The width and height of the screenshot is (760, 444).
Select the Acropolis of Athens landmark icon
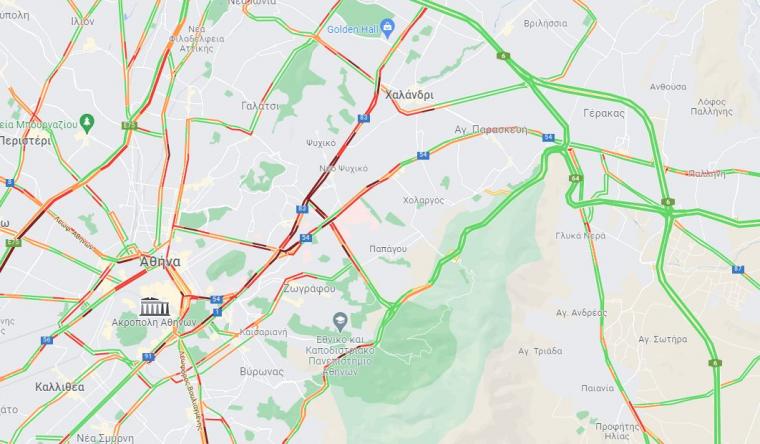(155, 307)
